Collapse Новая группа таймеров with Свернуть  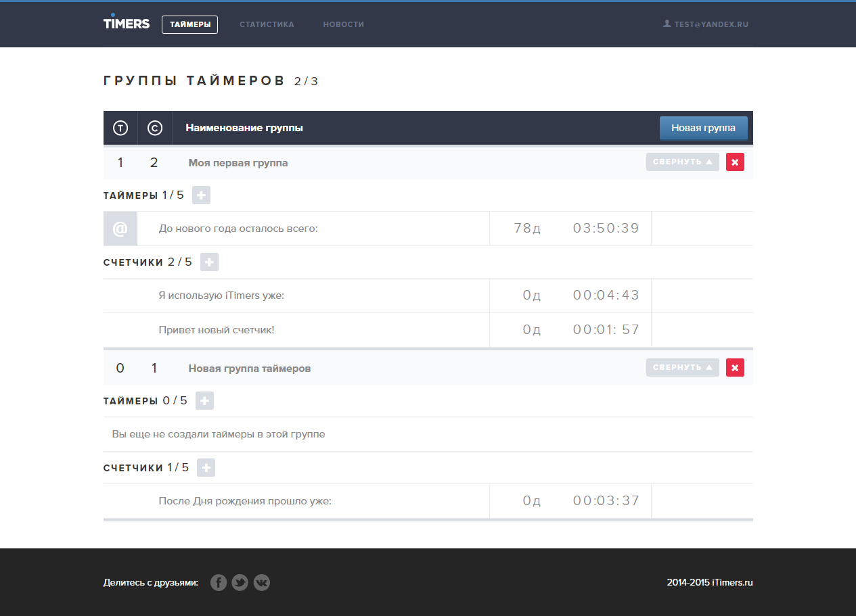click(682, 368)
